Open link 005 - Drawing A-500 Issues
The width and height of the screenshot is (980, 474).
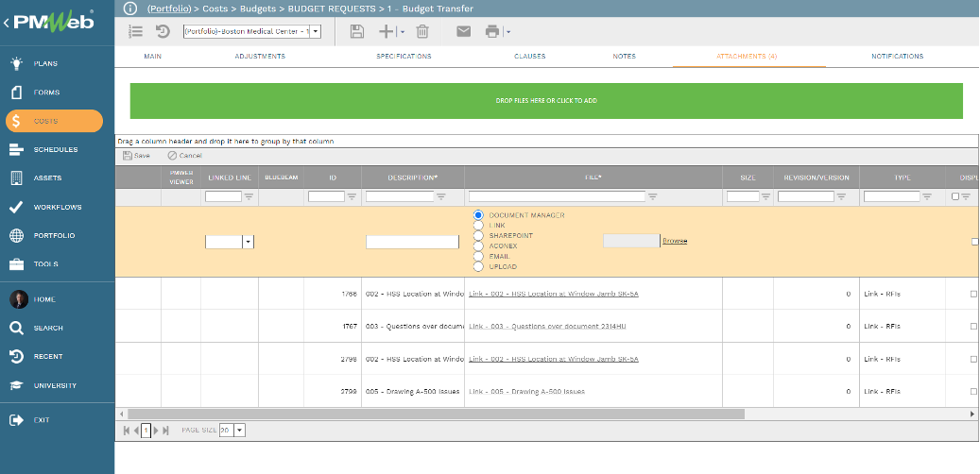click(527, 392)
